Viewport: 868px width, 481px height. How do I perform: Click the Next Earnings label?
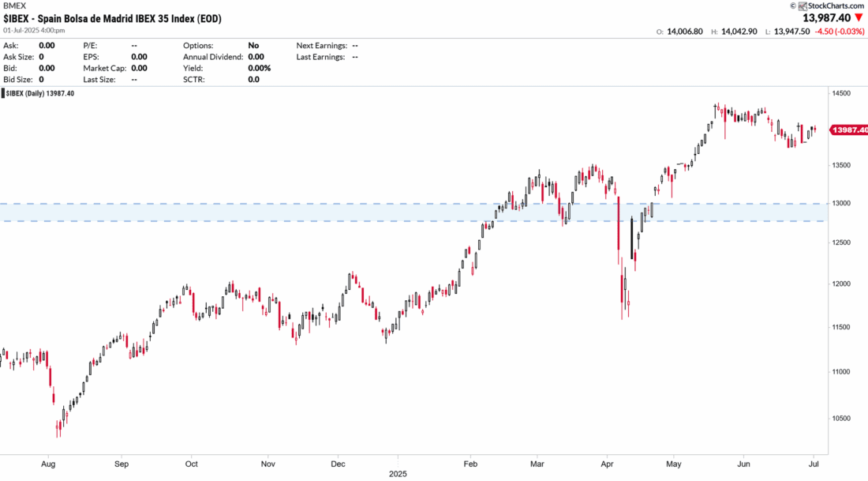point(322,46)
